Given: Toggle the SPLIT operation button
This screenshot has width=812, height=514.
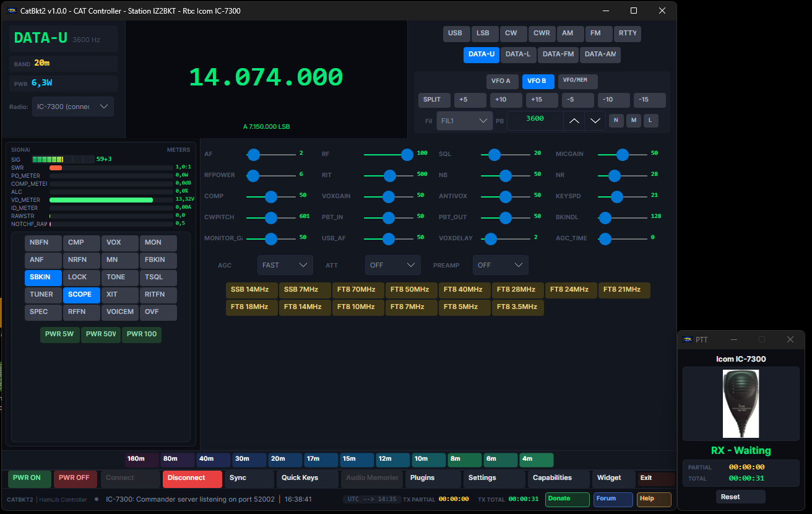Looking at the screenshot, I should click(x=434, y=100).
